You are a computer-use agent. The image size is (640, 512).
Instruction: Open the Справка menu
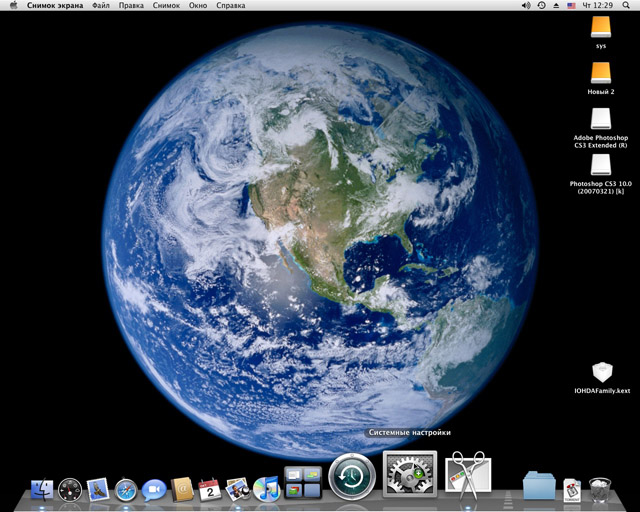click(230, 6)
